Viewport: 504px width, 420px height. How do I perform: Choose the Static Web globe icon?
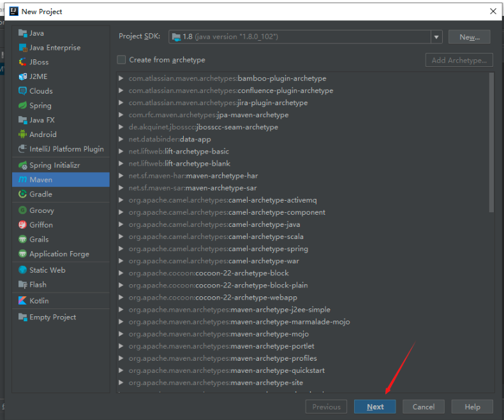(x=22, y=270)
